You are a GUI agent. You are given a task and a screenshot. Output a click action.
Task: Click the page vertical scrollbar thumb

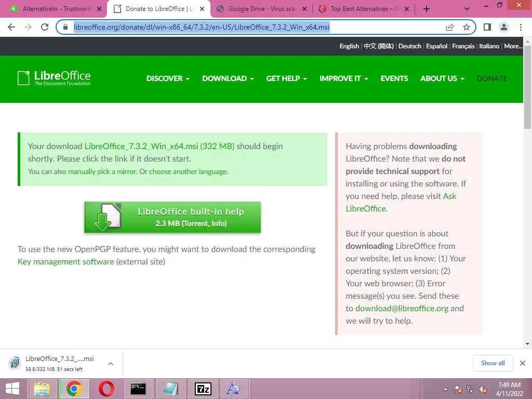527,87
